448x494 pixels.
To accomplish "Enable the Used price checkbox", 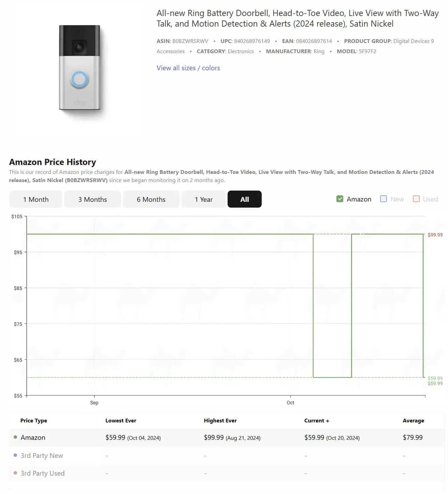I will 416,199.
